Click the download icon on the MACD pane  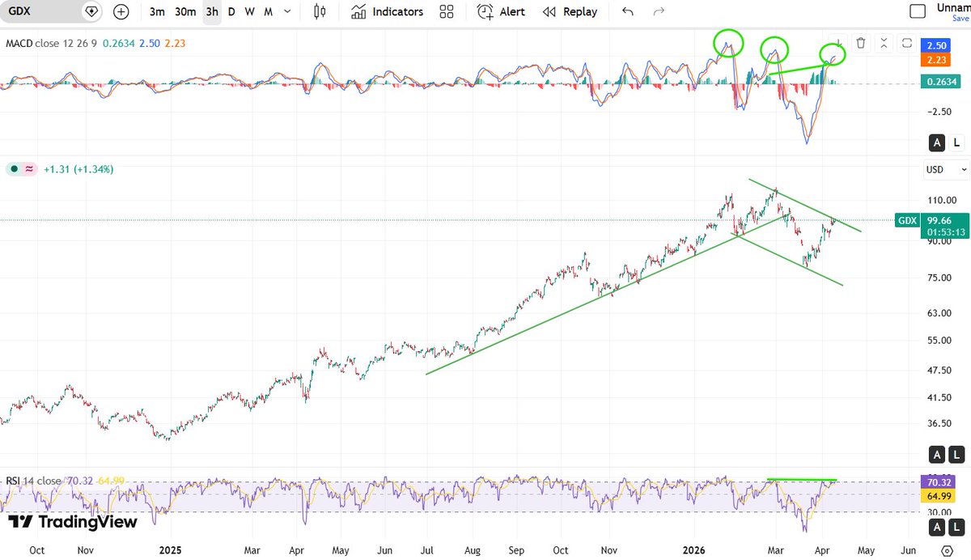point(839,44)
